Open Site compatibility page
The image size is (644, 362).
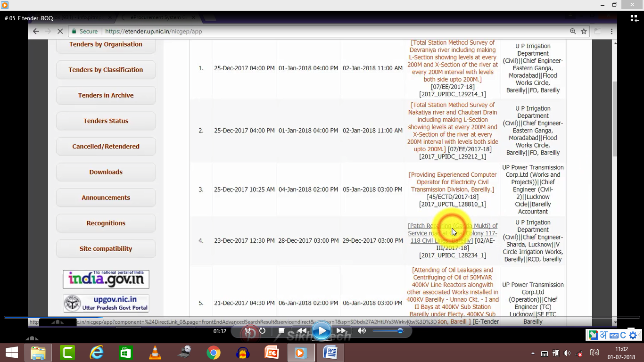pos(106,249)
